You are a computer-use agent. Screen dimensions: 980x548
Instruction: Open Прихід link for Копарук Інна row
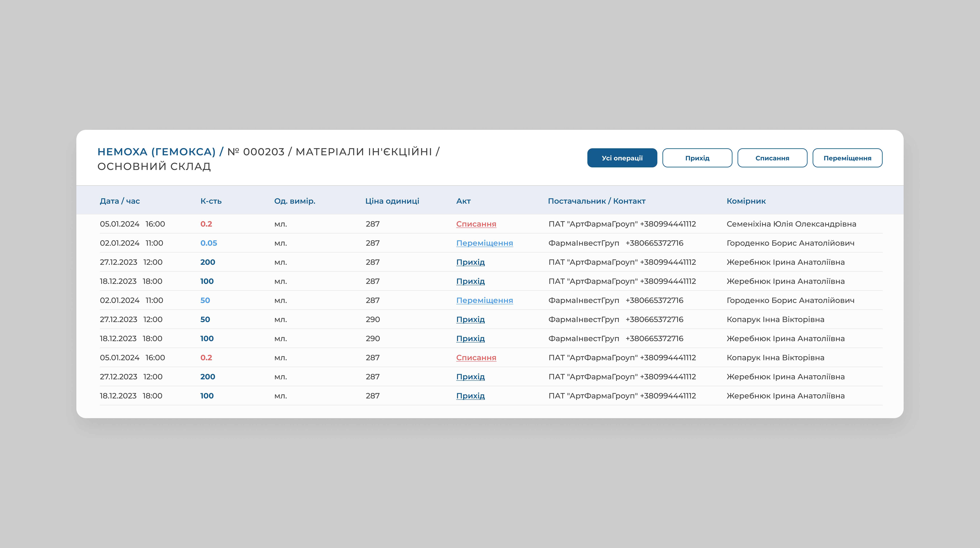[470, 320]
